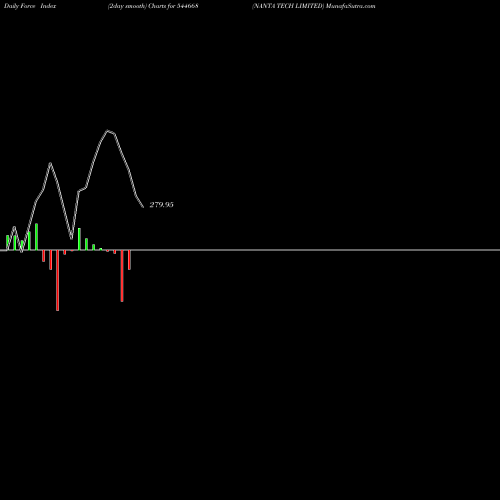Click the '(2day smooth) Charts for 544668' text

(153, 6)
